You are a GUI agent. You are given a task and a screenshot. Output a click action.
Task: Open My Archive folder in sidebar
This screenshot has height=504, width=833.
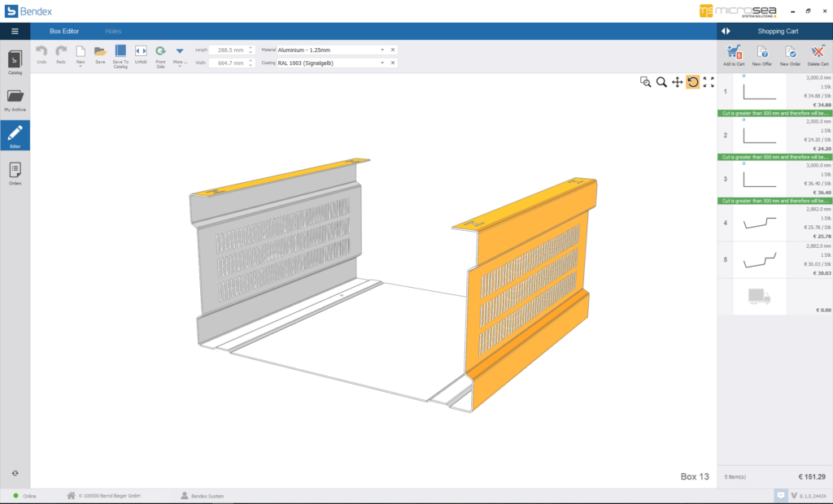(15, 99)
